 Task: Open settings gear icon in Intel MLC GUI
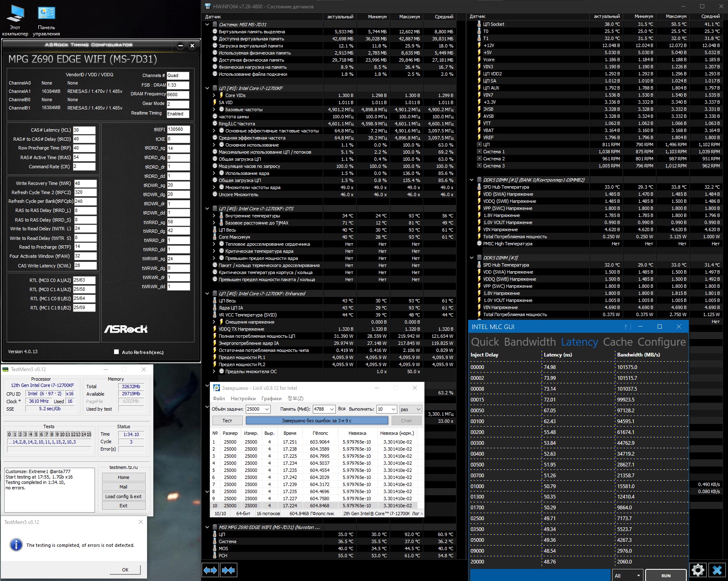698,570
